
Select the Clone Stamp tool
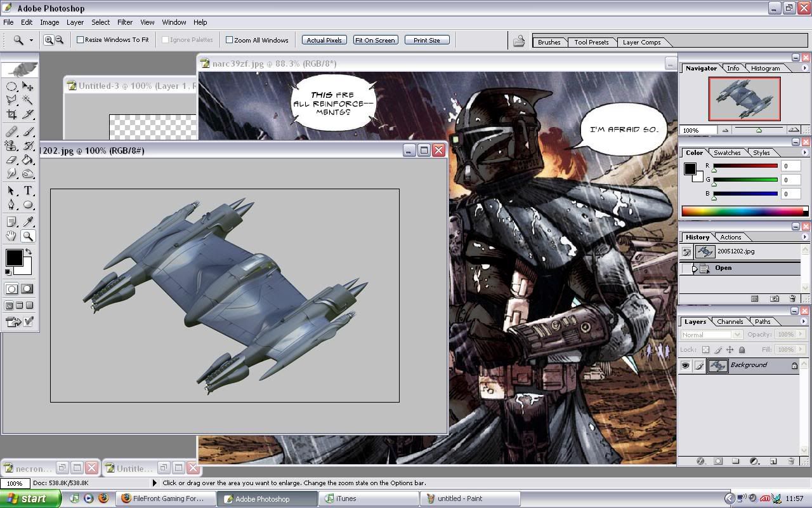tap(11, 145)
